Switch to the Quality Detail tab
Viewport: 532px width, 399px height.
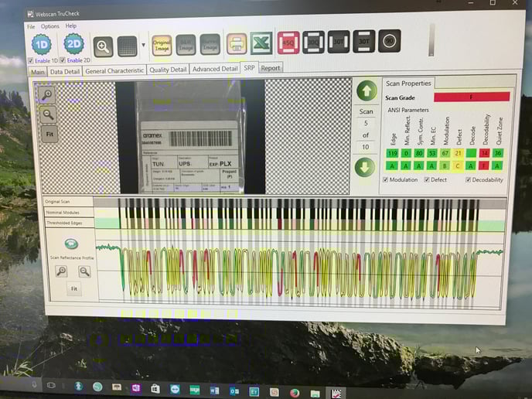pyautogui.click(x=168, y=70)
